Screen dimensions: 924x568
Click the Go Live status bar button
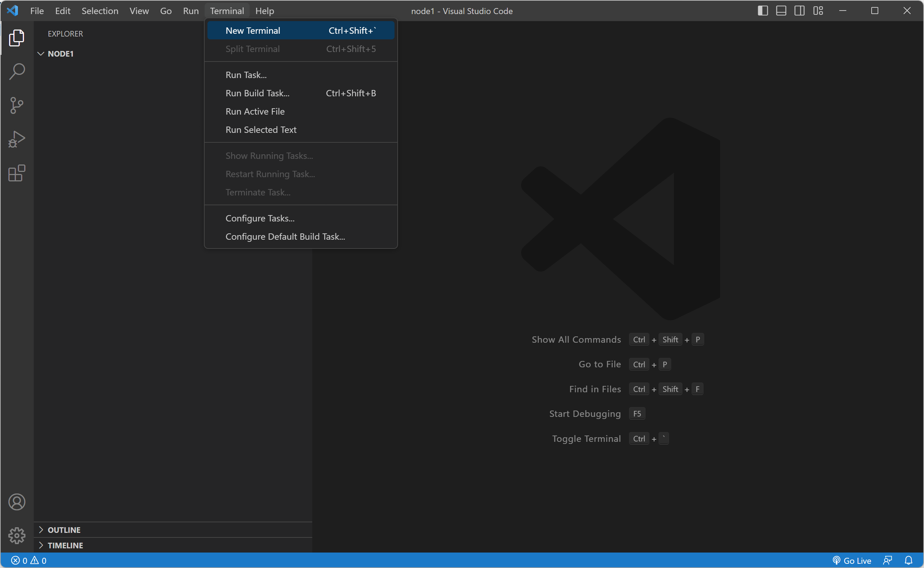tap(852, 561)
